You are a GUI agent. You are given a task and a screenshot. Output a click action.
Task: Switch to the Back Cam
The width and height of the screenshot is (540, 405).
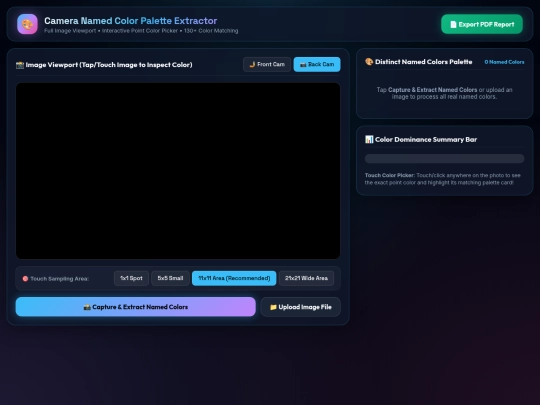[317, 64]
